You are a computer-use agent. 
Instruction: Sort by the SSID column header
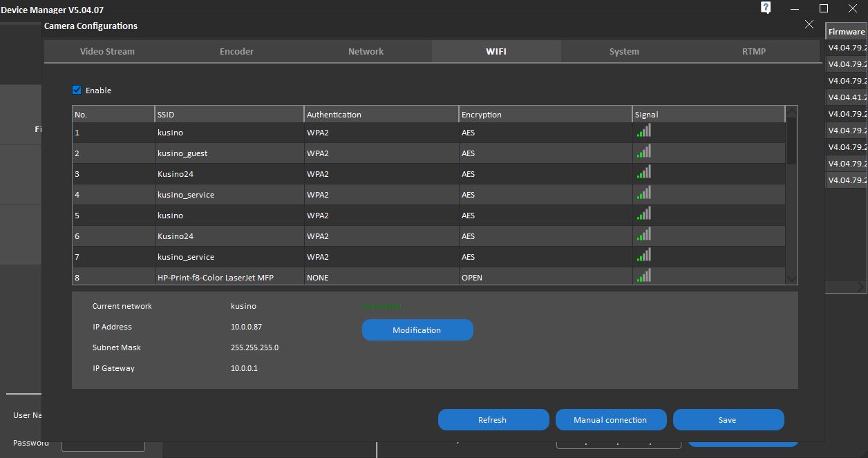coord(229,114)
